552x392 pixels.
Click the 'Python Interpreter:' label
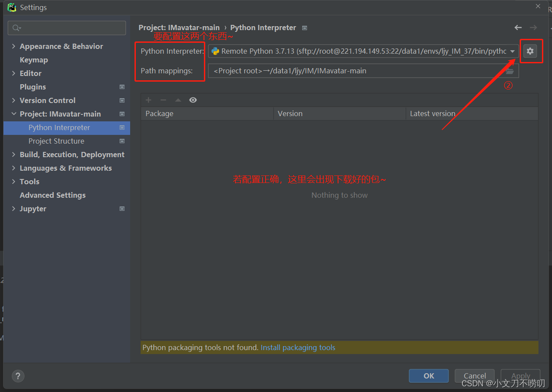click(x=172, y=51)
